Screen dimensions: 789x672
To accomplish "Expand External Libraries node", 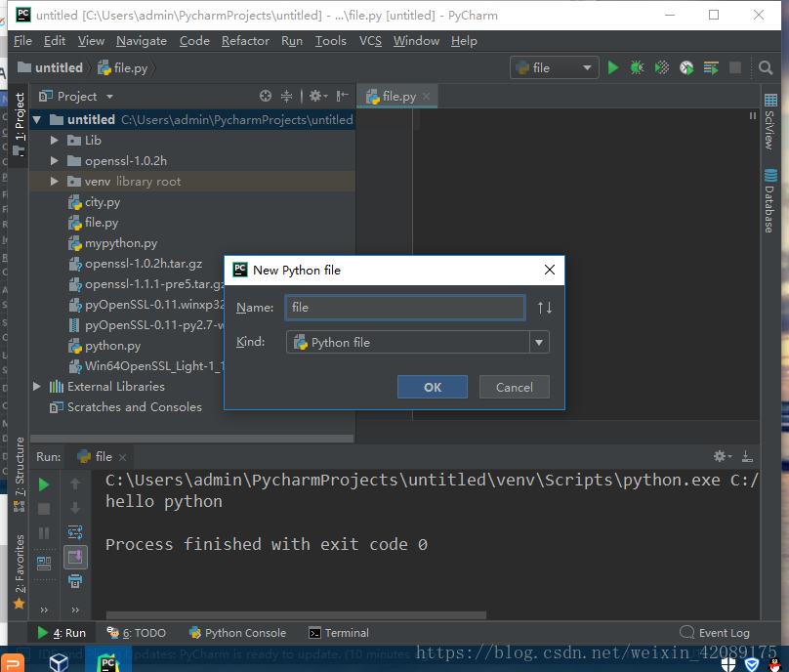I will [x=37, y=387].
